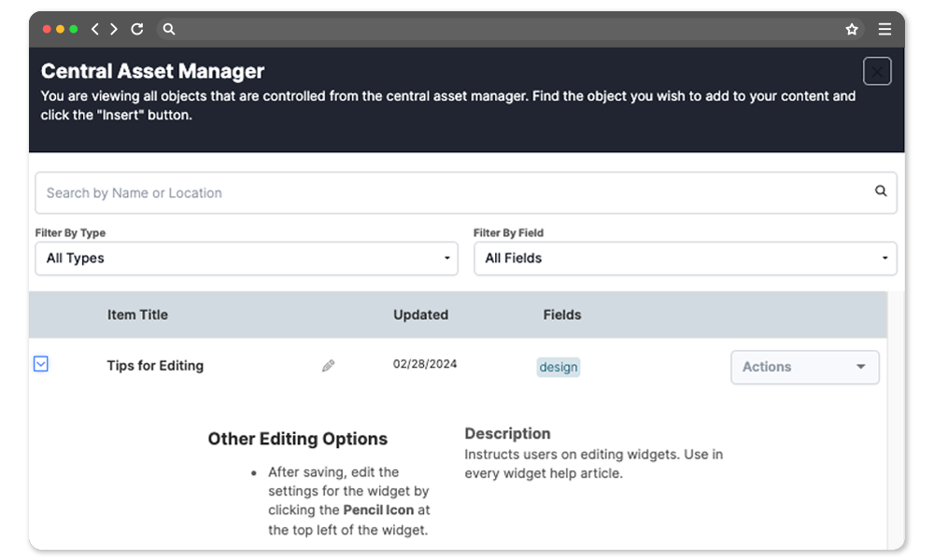
Task: Click the browser forward arrow
Action: (114, 29)
